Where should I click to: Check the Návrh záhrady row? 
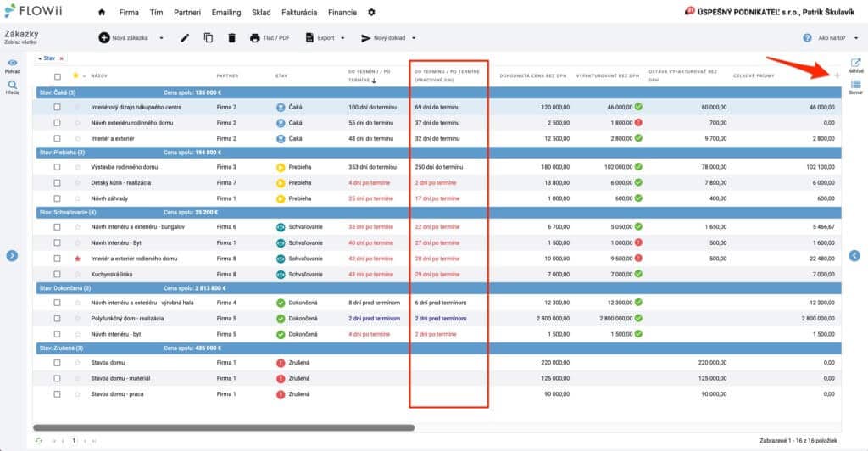pos(57,198)
